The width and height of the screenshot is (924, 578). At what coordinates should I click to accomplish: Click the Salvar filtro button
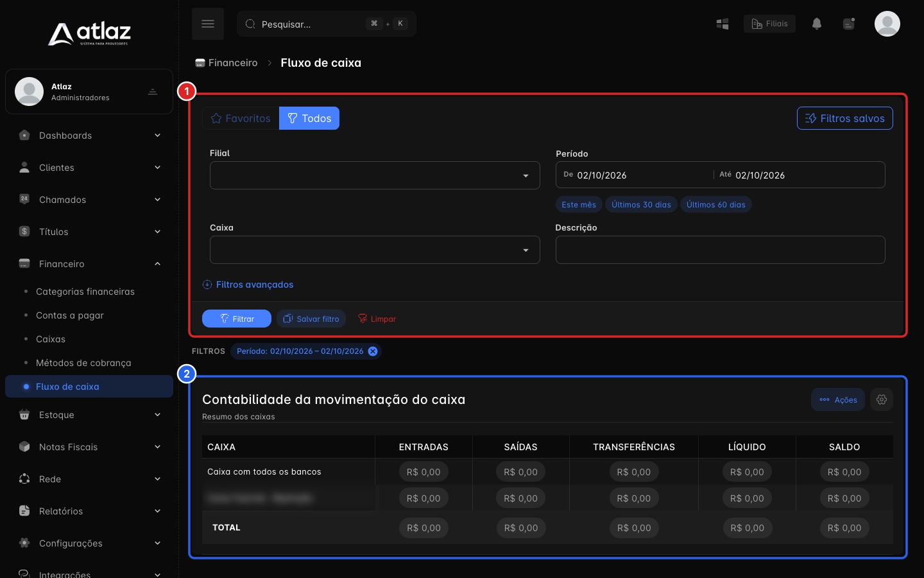point(311,319)
